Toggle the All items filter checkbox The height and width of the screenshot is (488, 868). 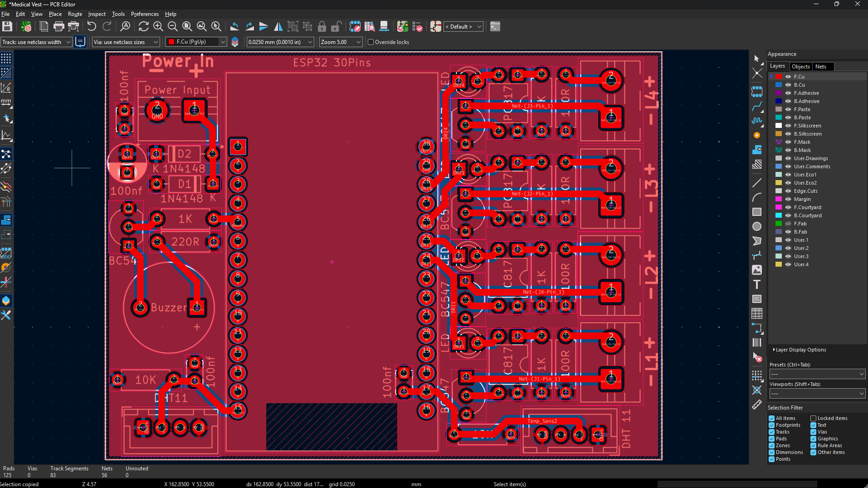point(771,418)
